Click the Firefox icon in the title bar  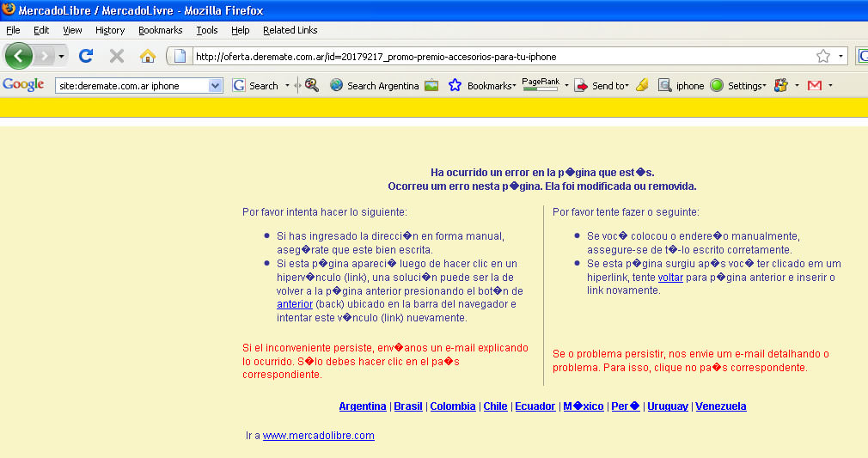click(x=9, y=9)
